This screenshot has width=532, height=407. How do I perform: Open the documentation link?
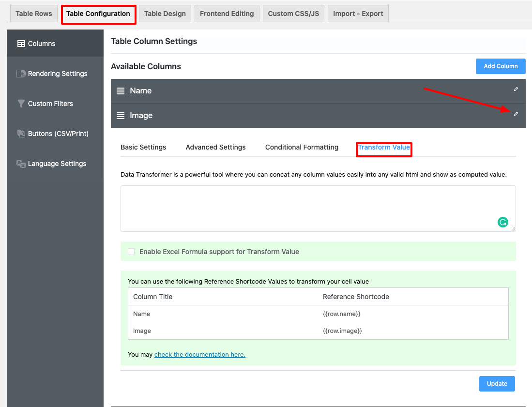[199, 354]
